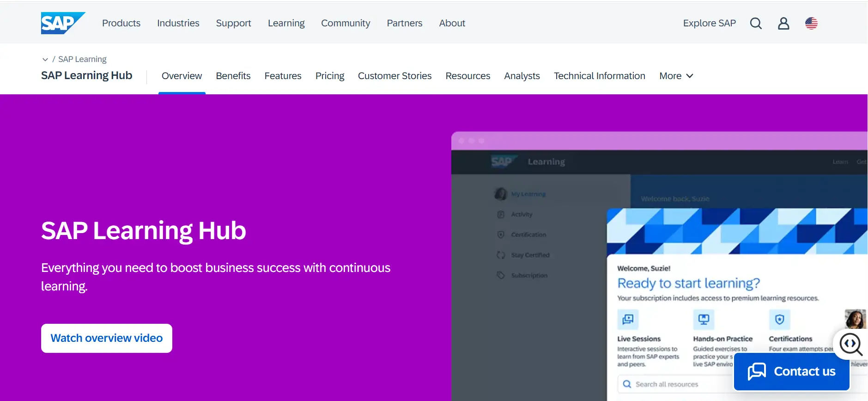Image resolution: width=868 pixels, height=401 pixels.
Task: Click the Activity icon in preview sidebar
Action: click(501, 214)
